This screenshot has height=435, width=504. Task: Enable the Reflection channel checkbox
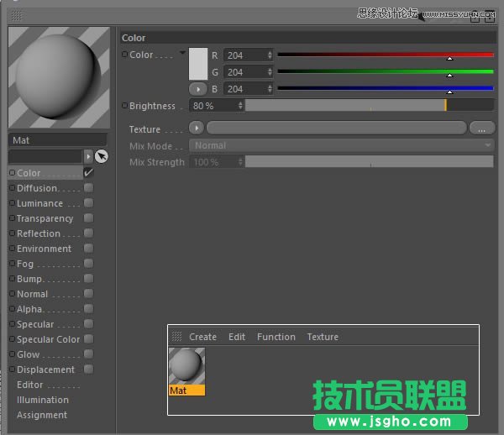tap(88, 233)
